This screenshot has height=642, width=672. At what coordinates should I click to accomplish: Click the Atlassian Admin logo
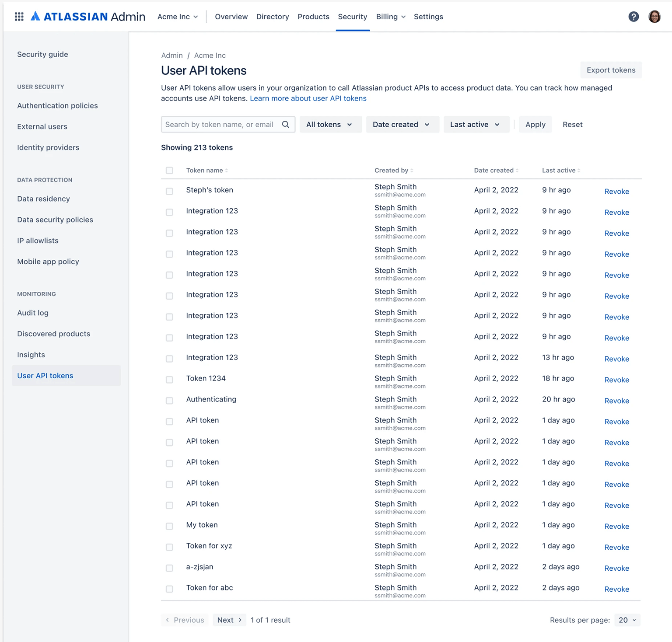tap(87, 16)
